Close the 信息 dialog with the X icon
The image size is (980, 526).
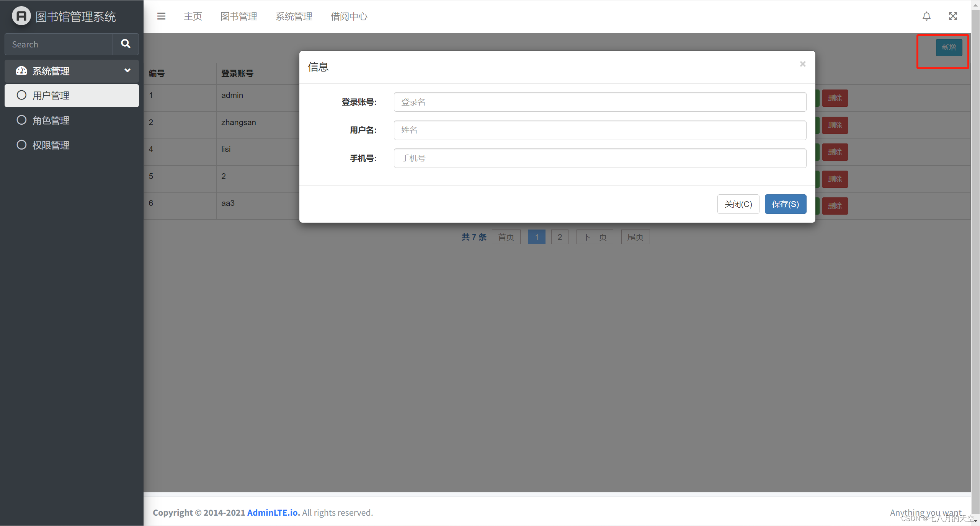point(802,64)
